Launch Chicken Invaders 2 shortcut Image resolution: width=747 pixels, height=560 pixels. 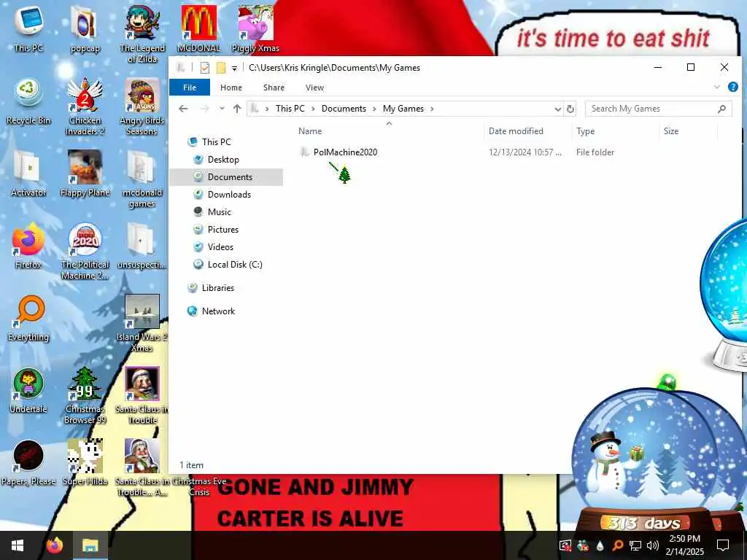[85, 106]
